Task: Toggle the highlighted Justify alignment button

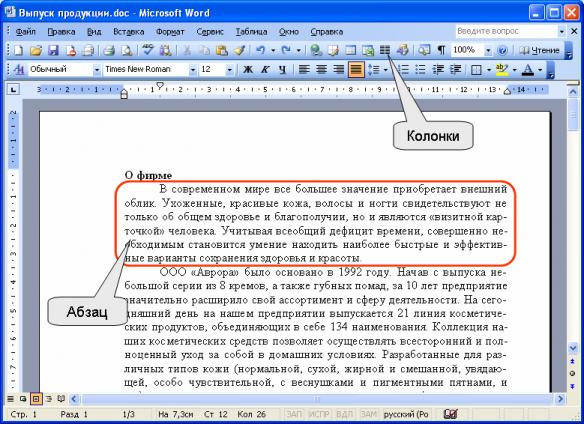Action: coord(356,70)
